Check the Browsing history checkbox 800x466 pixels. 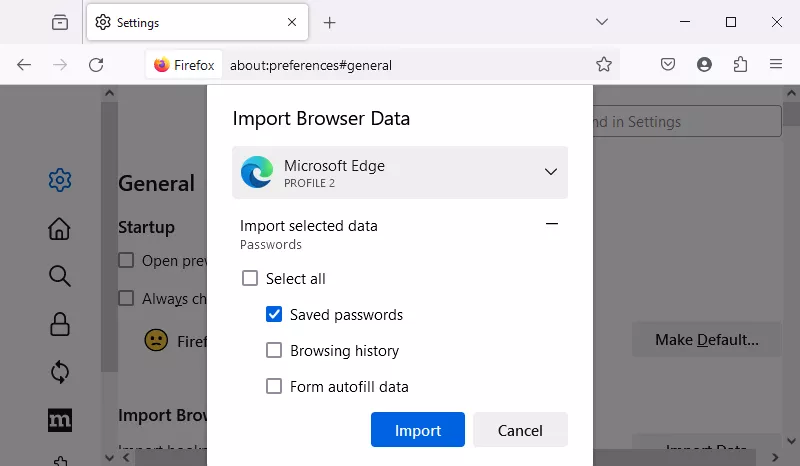click(274, 350)
